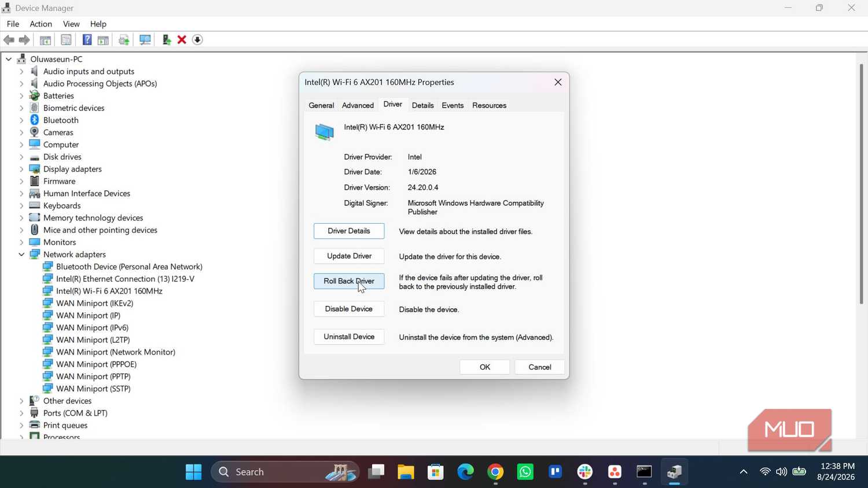Click the Update Driver button
868x488 pixels.
tap(349, 256)
